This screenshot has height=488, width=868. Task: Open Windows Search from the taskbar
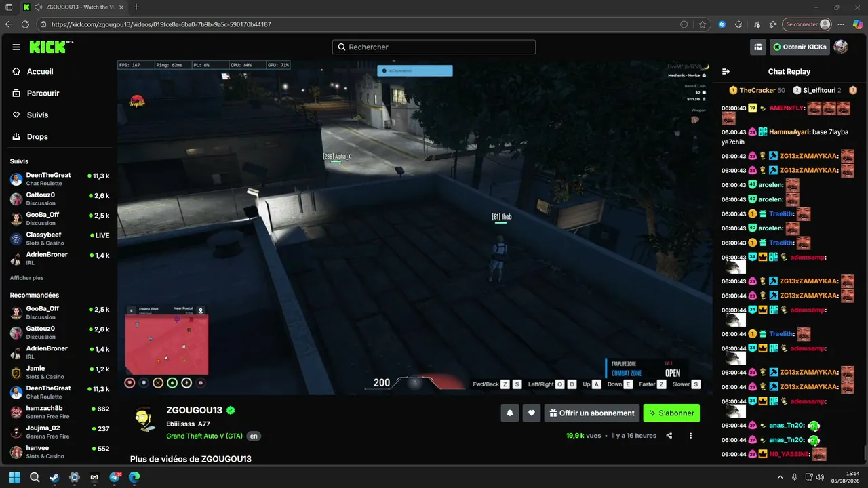click(x=35, y=477)
